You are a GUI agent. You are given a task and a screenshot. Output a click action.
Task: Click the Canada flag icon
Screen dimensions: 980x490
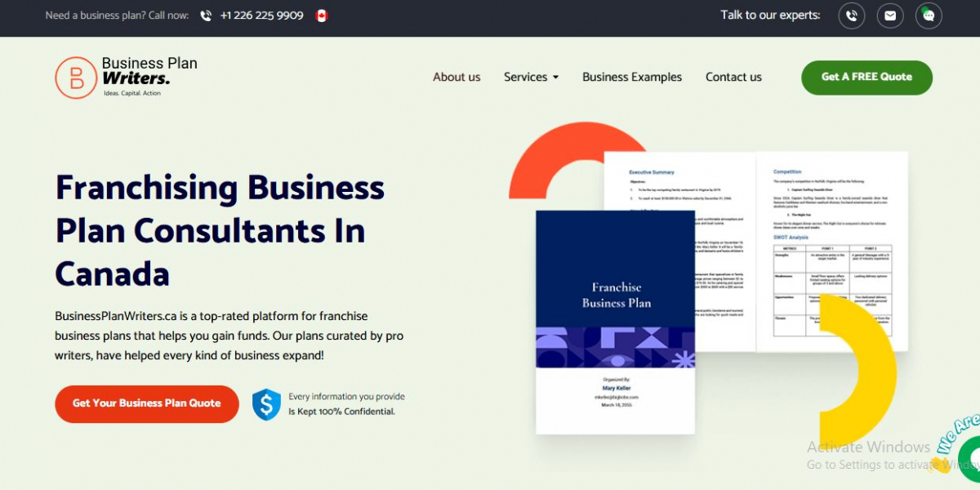point(322,16)
